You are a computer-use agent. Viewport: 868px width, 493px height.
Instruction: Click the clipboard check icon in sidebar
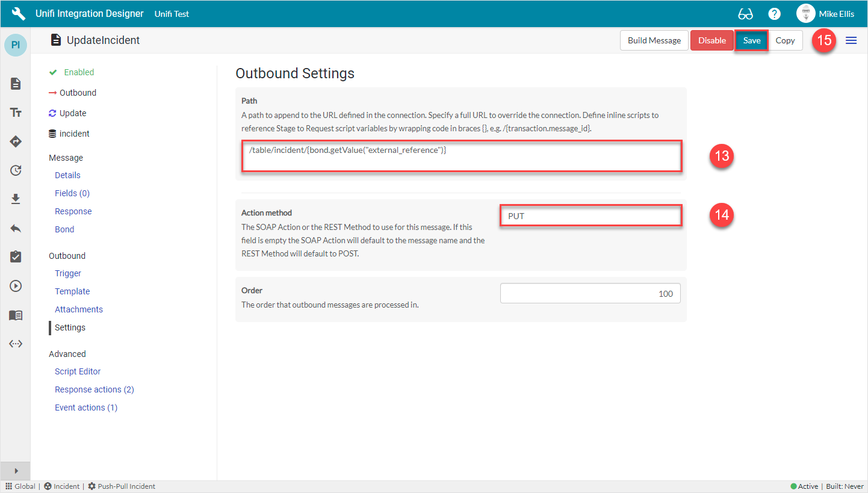coord(16,257)
